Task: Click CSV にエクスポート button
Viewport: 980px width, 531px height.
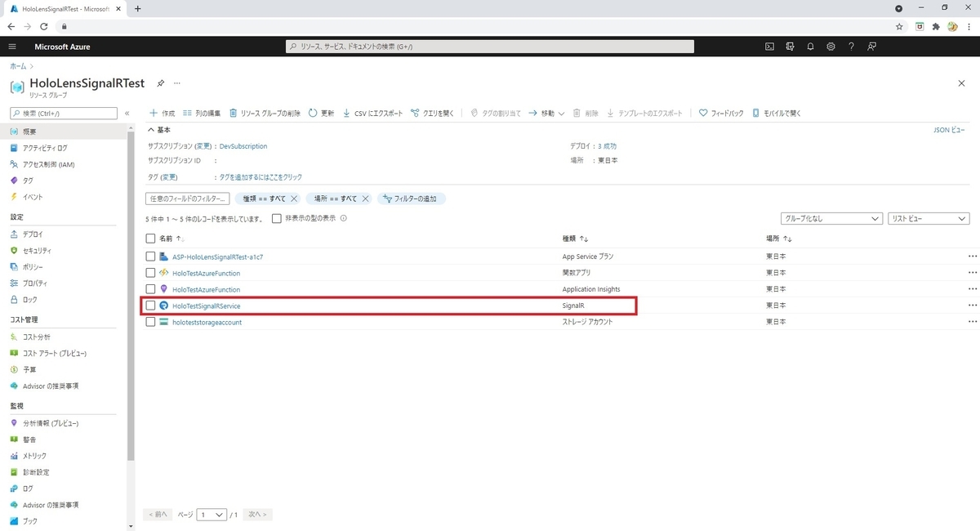Action: click(x=372, y=113)
